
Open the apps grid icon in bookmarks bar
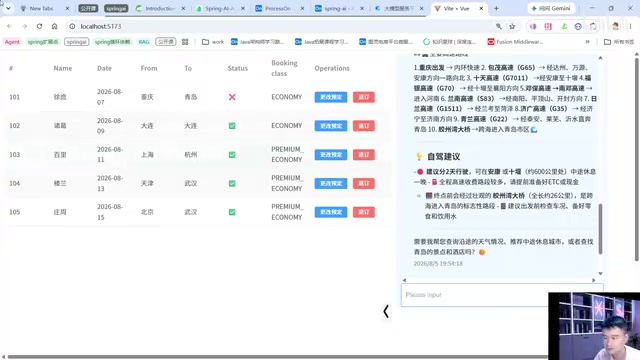point(185,42)
